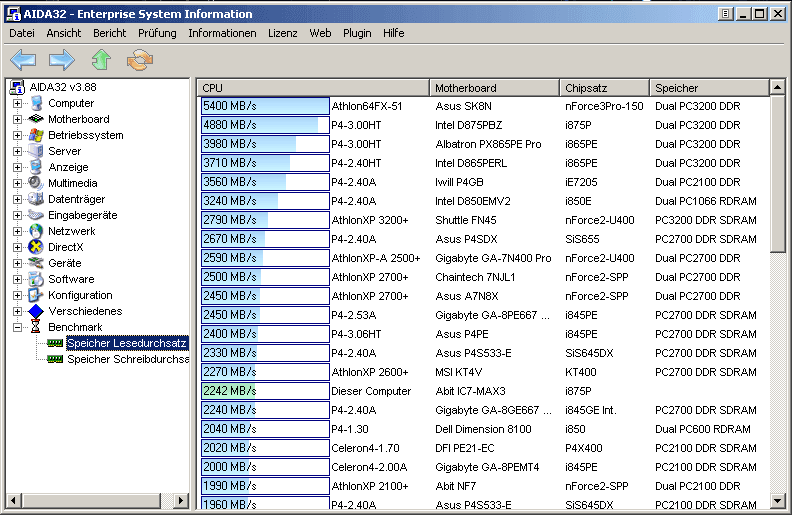792x515 pixels.
Task: Go forward with the right arrow icon
Action: 62,60
